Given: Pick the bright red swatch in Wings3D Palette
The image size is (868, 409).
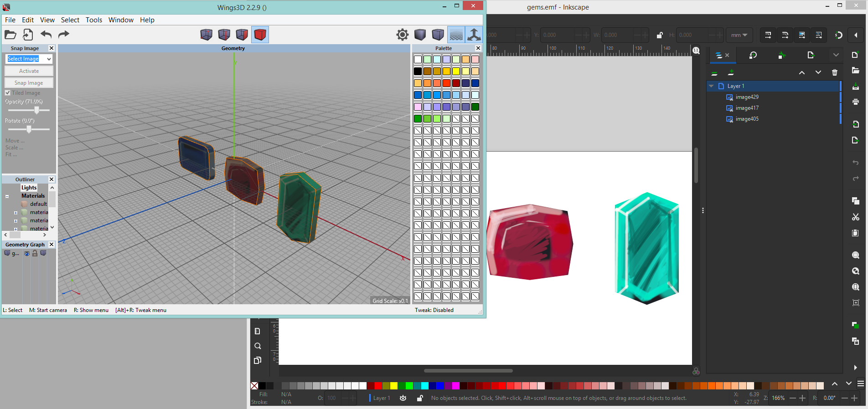Looking at the screenshot, I should (x=446, y=83).
